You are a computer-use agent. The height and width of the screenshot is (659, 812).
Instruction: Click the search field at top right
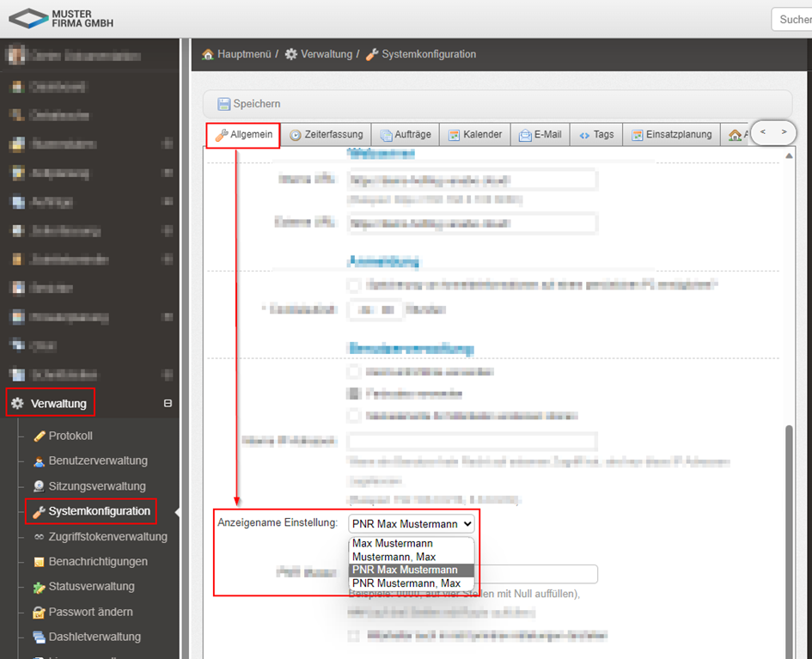pos(792,19)
